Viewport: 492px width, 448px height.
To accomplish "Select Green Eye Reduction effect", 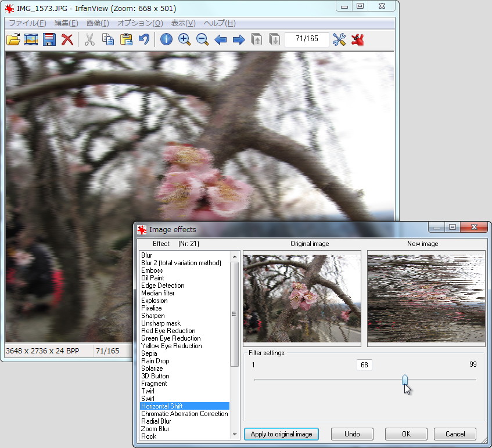I will (171, 338).
